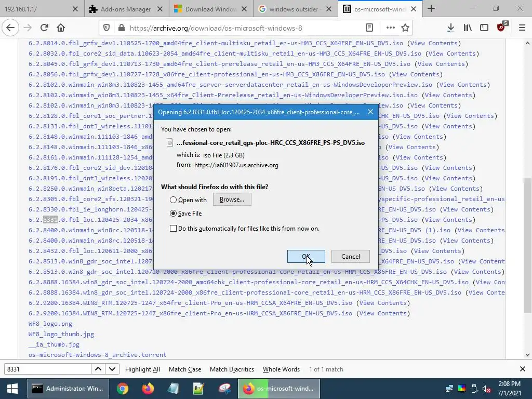Image resolution: width=532 pixels, height=399 pixels.
Task: Click the page scrollbar down arrow
Action: pyautogui.click(x=527, y=355)
